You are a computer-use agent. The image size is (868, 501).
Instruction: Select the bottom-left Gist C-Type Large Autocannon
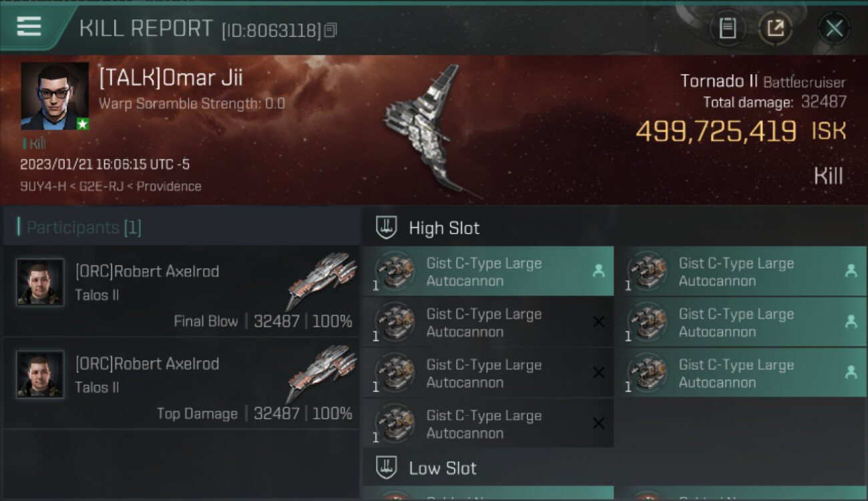(x=488, y=424)
